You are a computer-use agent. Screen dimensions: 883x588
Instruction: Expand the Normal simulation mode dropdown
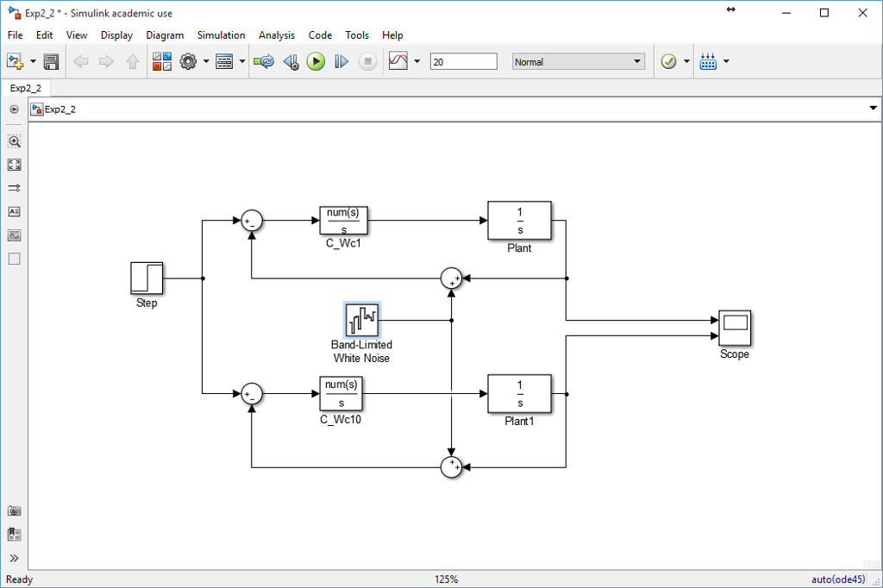click(x=637, y=61)
